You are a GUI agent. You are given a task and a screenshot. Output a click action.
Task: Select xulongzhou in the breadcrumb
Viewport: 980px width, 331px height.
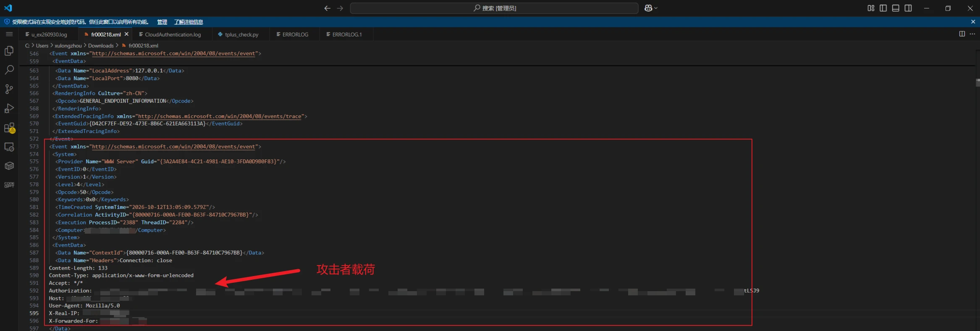[68, 46]
